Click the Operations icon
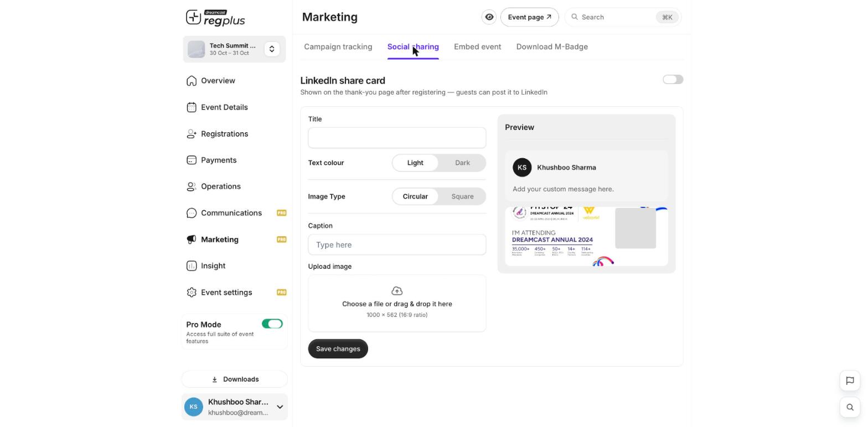 [x=192, y=186]
